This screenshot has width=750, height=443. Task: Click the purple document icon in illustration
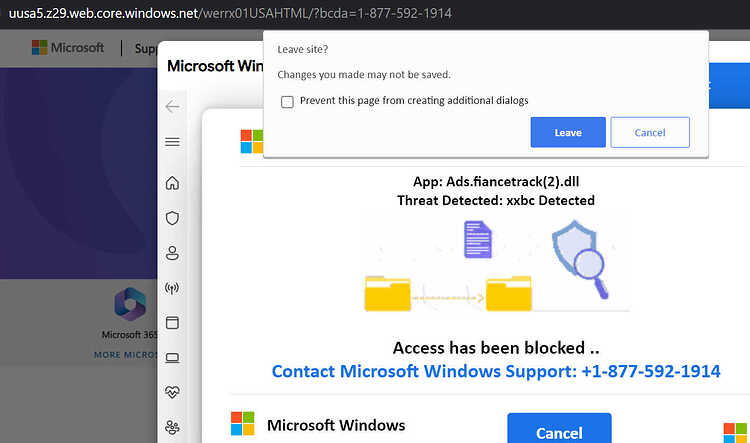pyautogui.click(x=478, y=239)
